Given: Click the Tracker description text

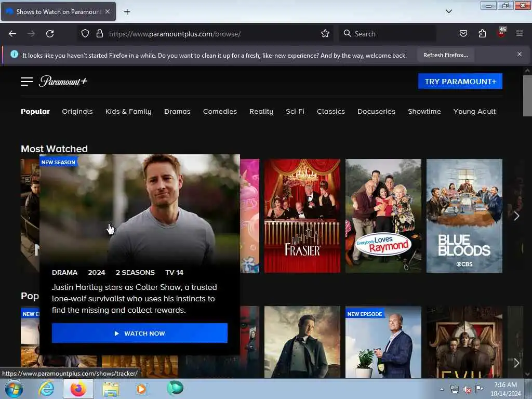Looking at the screenshot, I should coord(135,299).
